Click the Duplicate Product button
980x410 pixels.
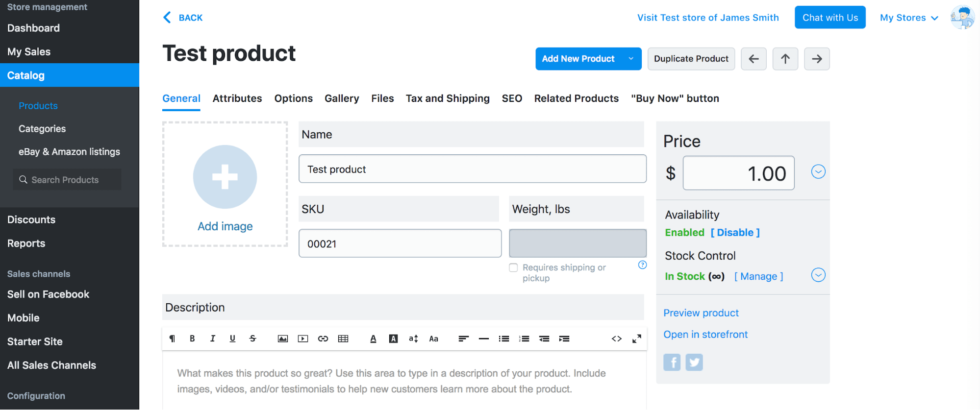click(691, 59)
